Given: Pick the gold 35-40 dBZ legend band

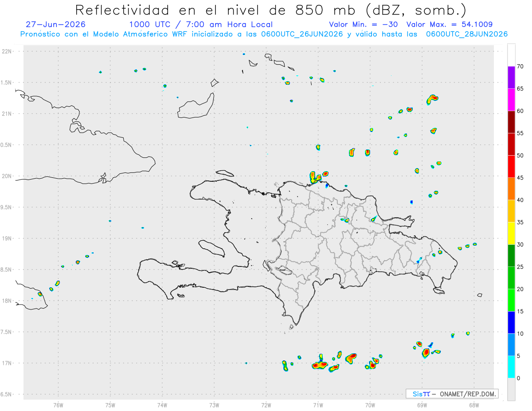Looking at the screenshot, I should click(511, 211).
